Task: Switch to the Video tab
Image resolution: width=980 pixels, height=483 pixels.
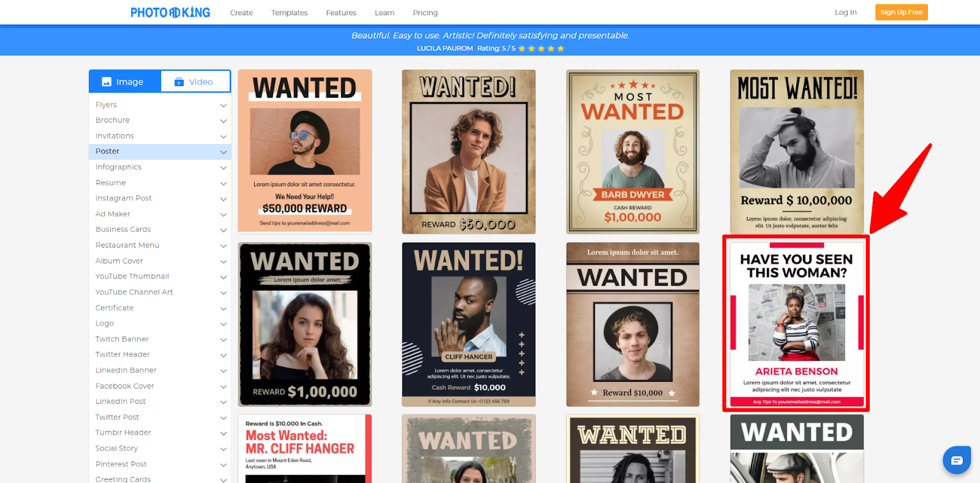Action: [x=195, y=82]
